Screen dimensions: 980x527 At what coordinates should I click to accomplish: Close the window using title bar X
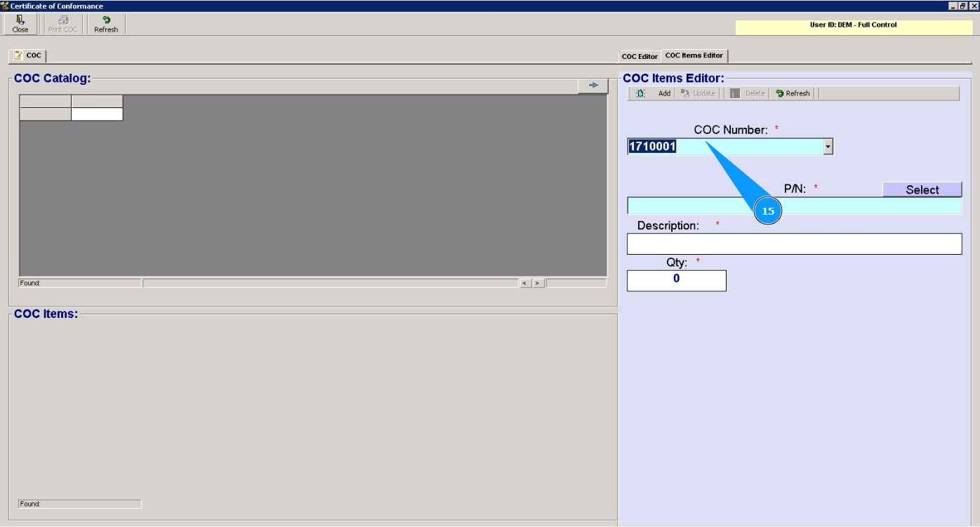(x=974, y=6)
